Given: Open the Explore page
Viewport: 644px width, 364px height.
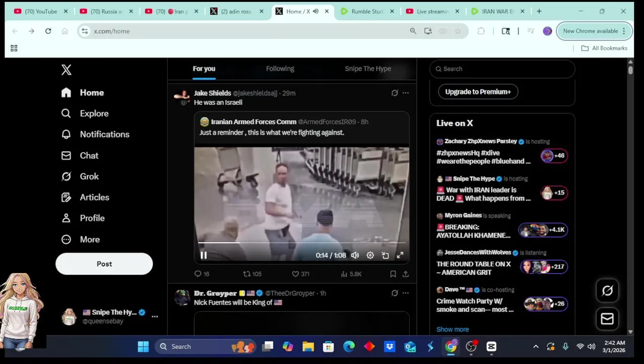Looking at the screenshot, I should click(84, 113).
